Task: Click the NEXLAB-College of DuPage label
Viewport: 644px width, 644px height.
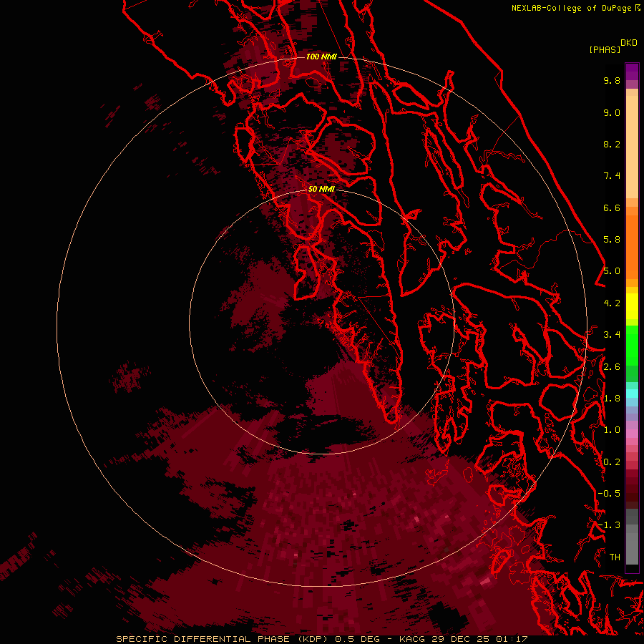Action: pyautogui.click(x=571, y=8)
